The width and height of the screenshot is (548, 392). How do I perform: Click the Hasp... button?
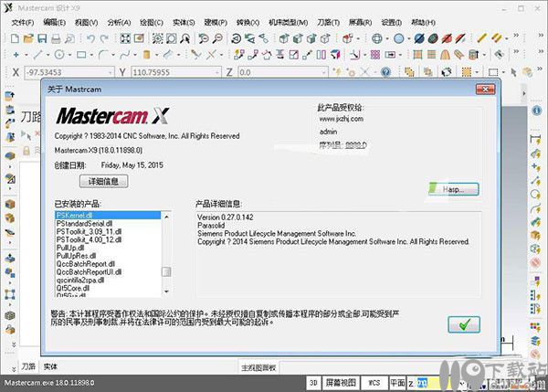click(454, 189)
